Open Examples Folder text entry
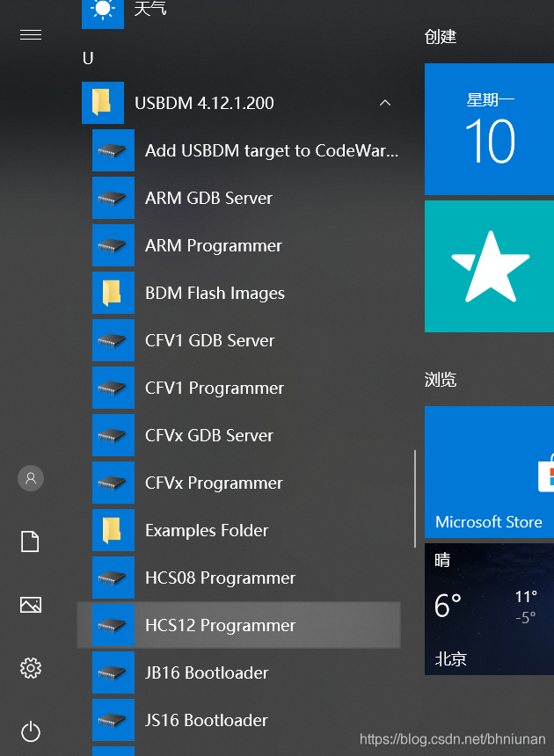The image size is (554, 756). 207,530
